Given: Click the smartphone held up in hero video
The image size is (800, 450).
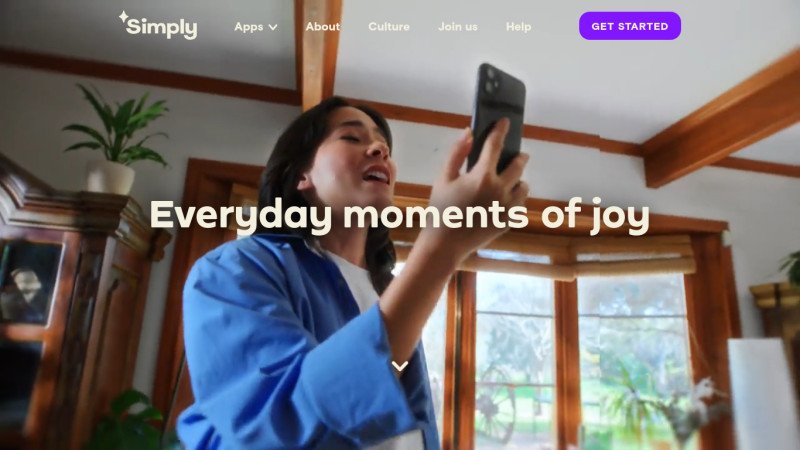Looking at the screenshot, I should pos(496,117).
